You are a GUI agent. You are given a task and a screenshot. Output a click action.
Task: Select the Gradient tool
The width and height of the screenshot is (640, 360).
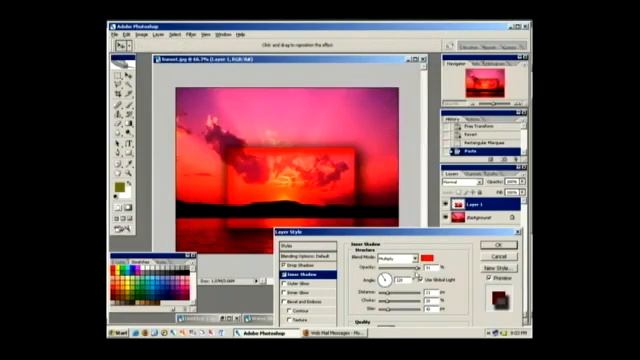[129, 124]
